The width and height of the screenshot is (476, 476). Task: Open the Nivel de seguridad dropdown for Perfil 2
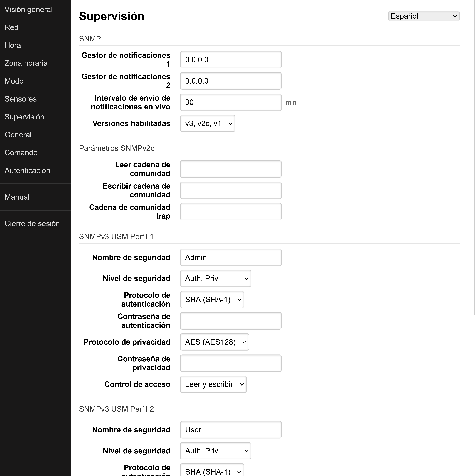point(215,451)
